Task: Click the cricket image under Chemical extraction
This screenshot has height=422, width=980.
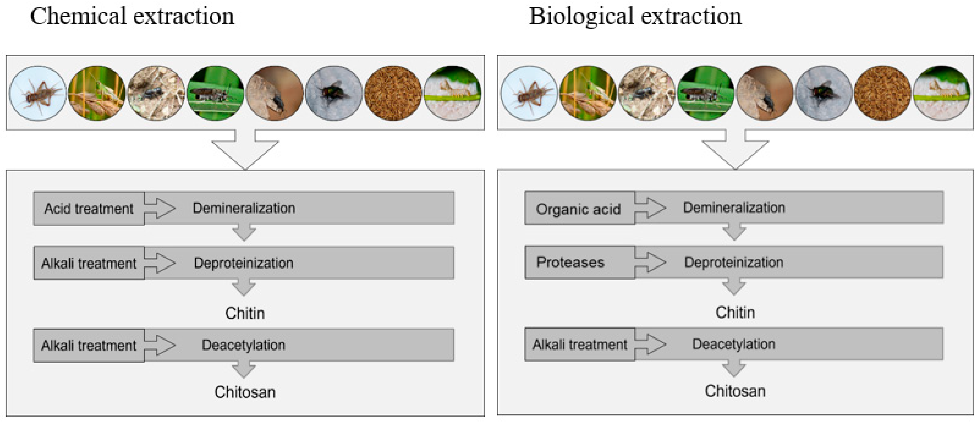Action: (38, 94)
